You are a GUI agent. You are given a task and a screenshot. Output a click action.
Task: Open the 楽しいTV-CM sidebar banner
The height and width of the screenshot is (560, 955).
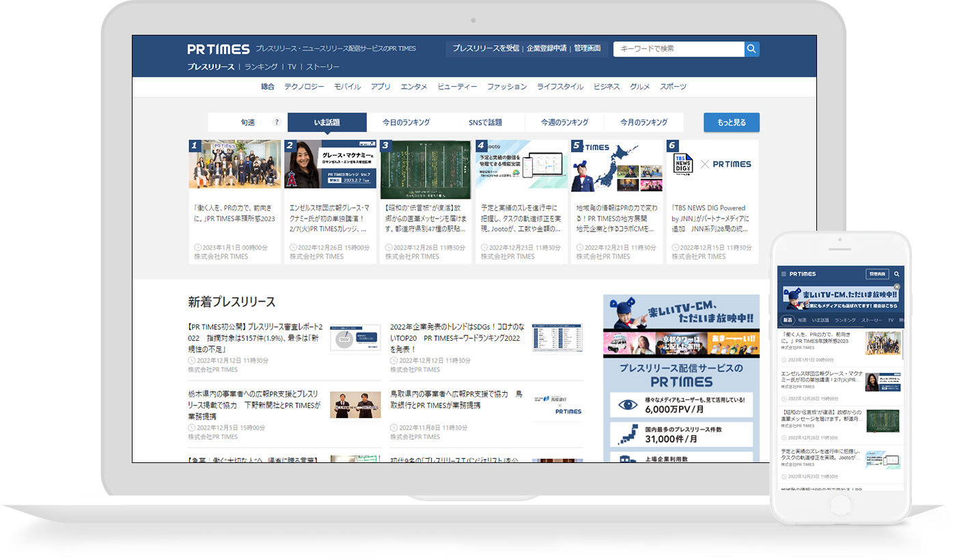(x=681, y=313)
